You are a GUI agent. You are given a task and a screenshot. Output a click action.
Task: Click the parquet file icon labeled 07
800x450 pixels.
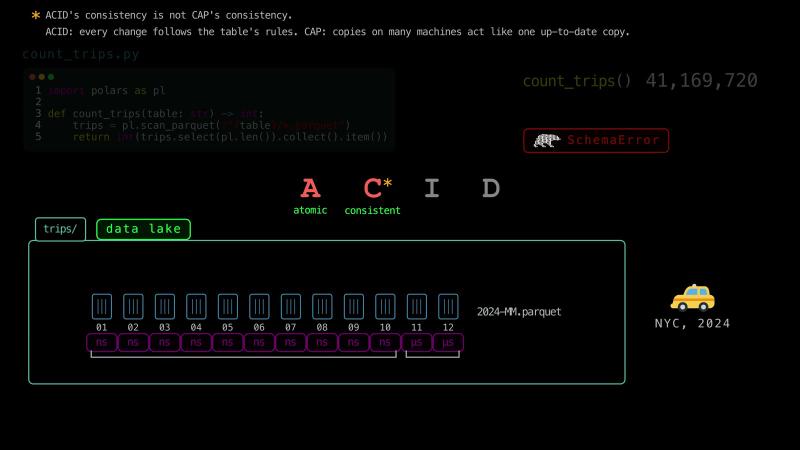291,307
